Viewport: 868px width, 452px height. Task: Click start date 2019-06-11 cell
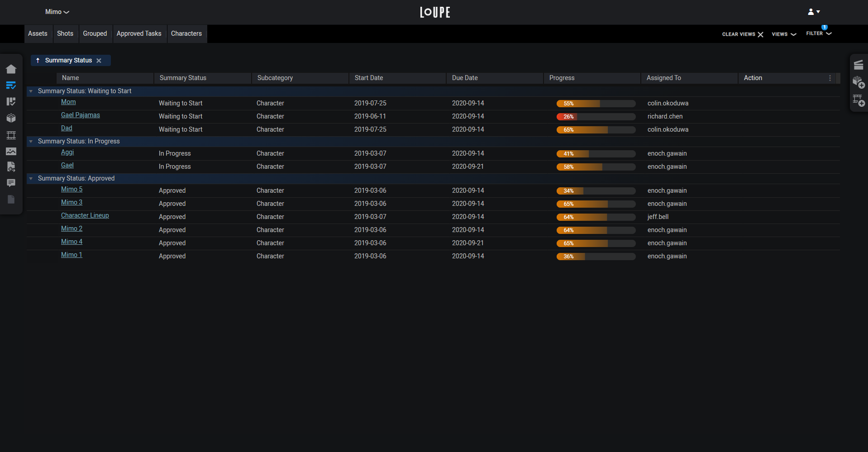point(370,117)
